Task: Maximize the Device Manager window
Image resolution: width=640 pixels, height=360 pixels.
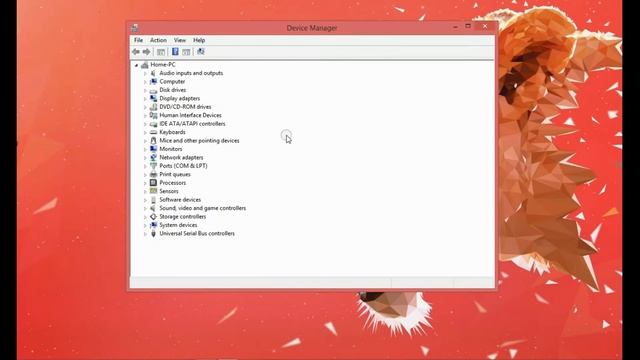Action: tap(468, 27)
